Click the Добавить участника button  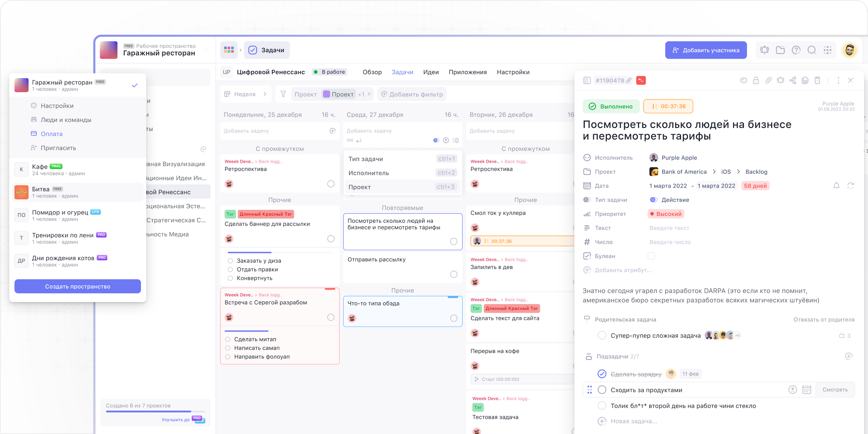(x=706, y=50)
